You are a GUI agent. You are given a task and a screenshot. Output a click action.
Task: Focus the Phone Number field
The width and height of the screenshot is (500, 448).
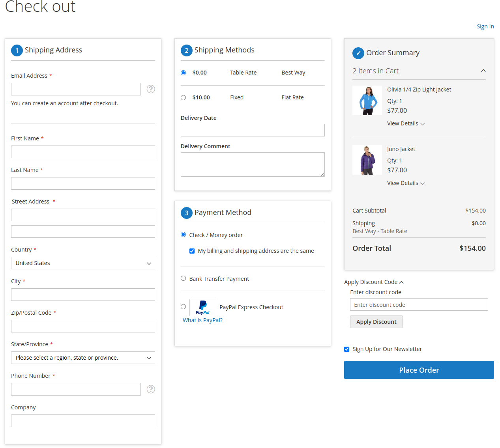(x=76, y=389)
